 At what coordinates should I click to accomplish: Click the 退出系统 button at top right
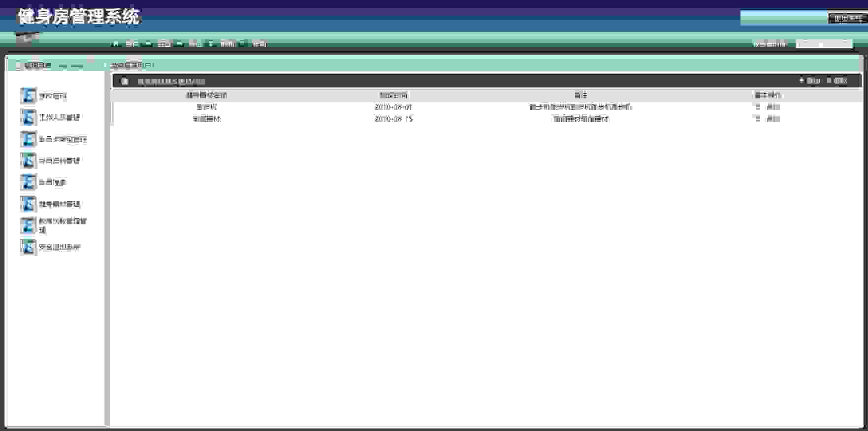pos(847,18)
